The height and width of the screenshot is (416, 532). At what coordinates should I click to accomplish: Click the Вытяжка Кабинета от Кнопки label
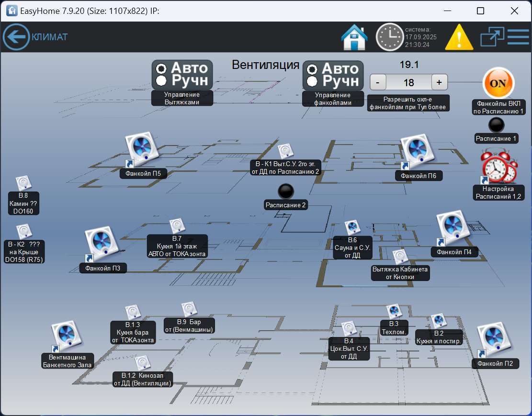click(400, 273)
